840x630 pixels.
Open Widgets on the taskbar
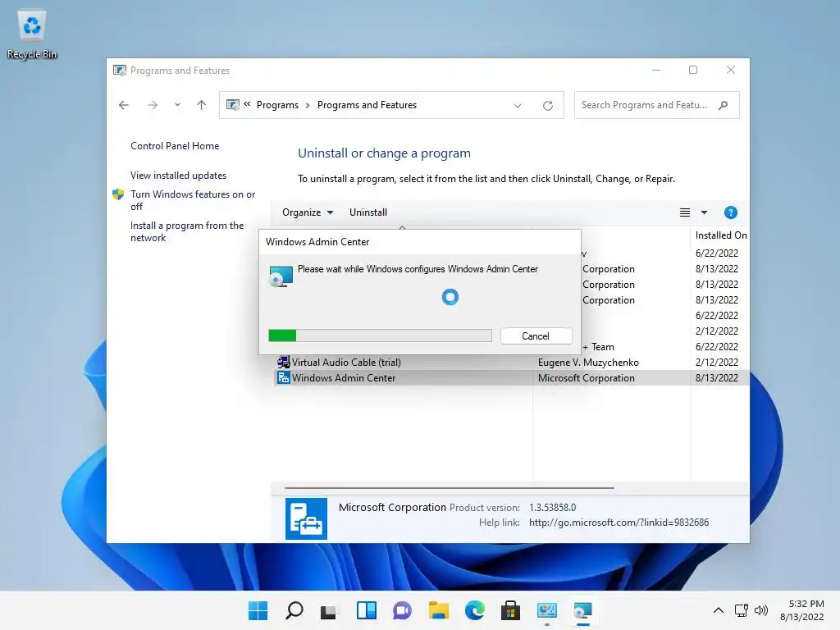point(367,610)
